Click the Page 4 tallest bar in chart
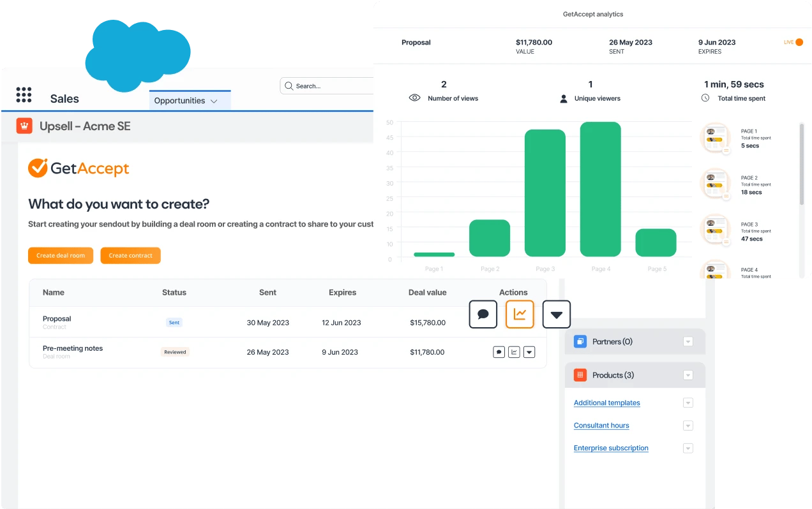This screenshot has height=509, width=812. [x=601, y=189]
